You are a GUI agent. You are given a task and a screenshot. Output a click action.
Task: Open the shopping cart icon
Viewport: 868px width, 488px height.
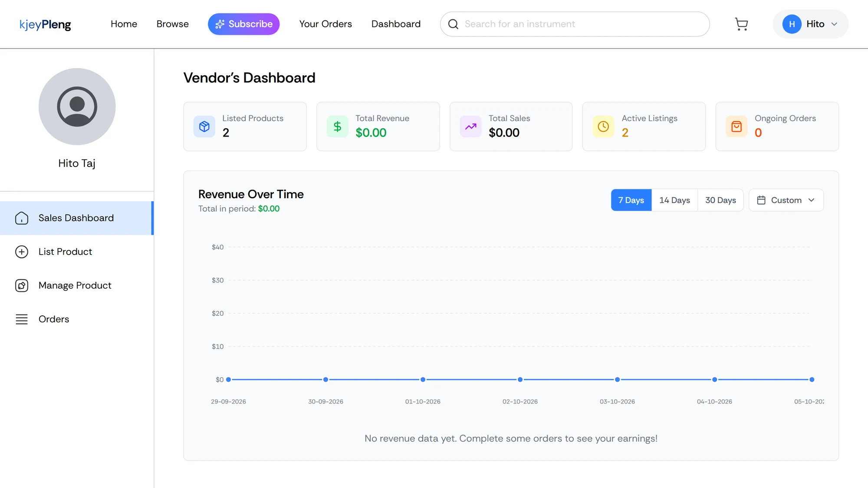(x=741, y=24)
